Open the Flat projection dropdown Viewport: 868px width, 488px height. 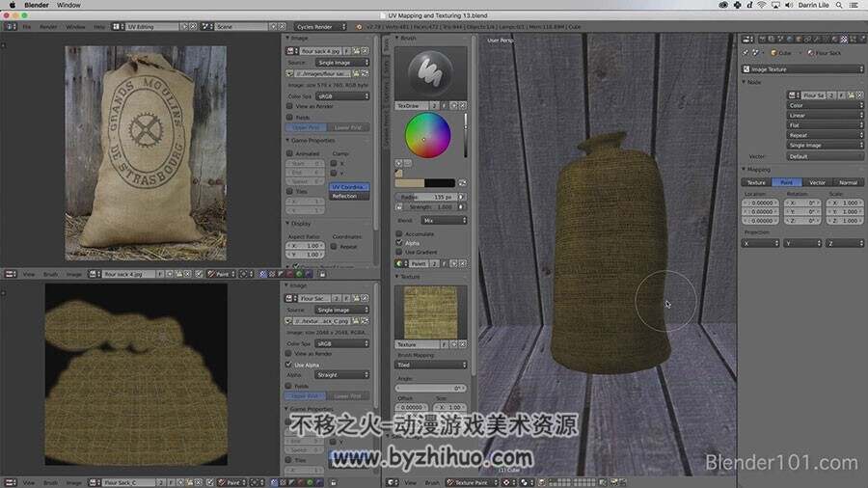[825, 125]
